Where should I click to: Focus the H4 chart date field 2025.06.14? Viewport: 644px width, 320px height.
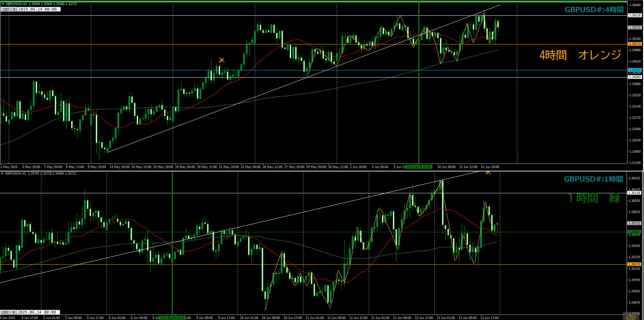pyautogui.click(x=39, y=10)
